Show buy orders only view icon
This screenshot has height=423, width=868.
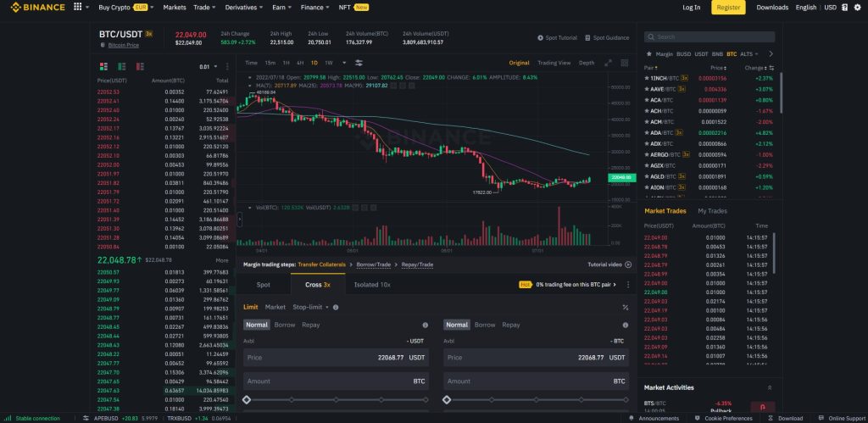pos(122,66)
